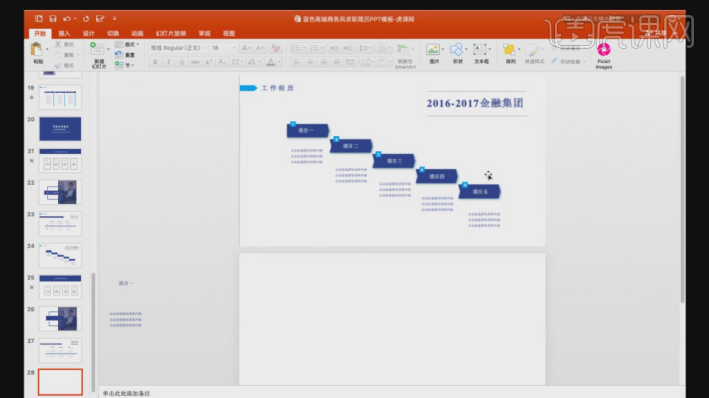Toggle Bold formatting
This screenshot has width=709, height=398.
click(155, 62)
